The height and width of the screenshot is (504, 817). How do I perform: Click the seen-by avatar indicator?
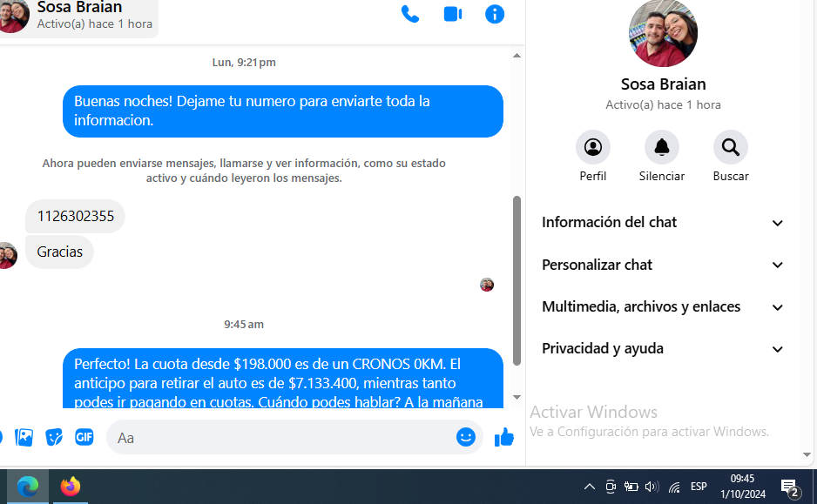(487, 285)
